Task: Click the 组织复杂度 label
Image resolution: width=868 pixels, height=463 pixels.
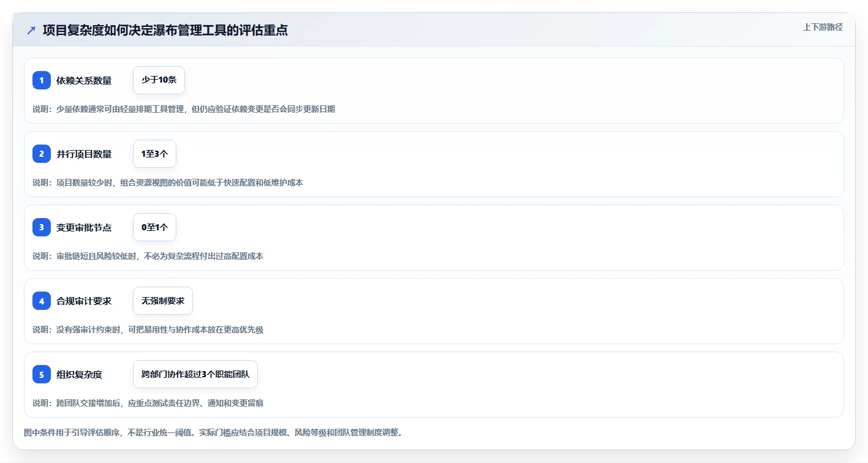Action: (x=79, y=374)
